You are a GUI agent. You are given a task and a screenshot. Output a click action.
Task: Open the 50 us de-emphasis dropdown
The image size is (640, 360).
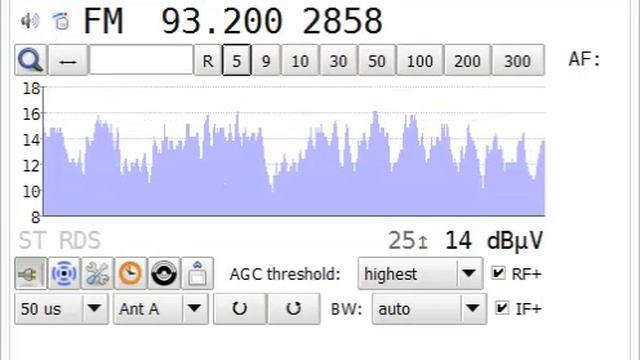click(x=62, y=309)
